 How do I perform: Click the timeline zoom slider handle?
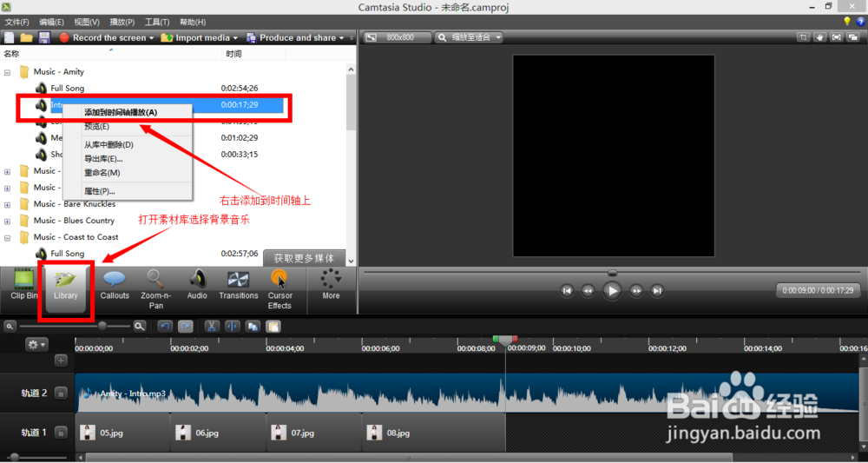[x=102, y=327]
